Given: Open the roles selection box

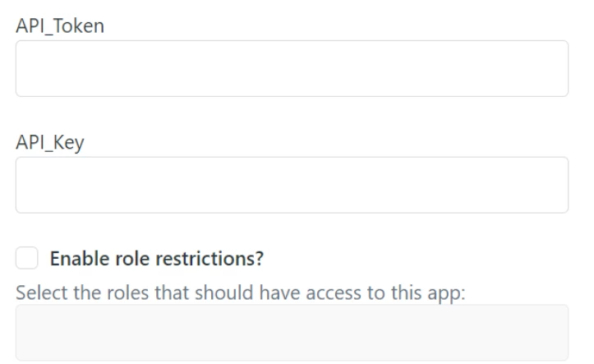Looking at the screenshot, I should (292, 333).
